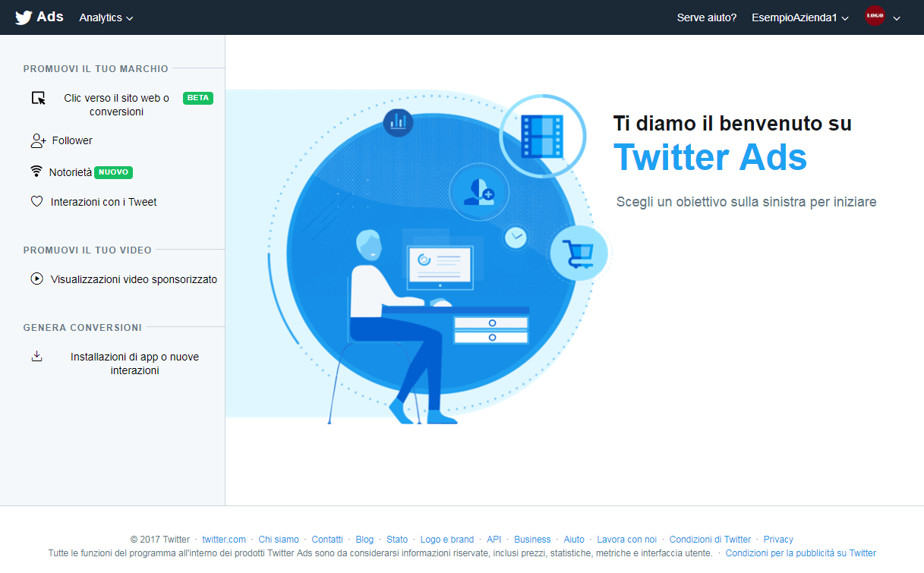Select the Notorietà objective
The height and width of the screenshot is (573, 924).
pyautogui.click(x=71, y=172)
